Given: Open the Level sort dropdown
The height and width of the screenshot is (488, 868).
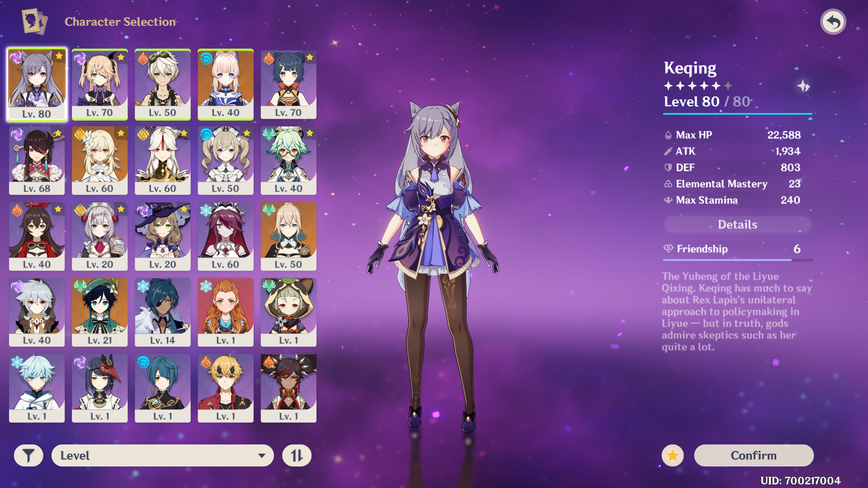Looking at the screenshot, I should pyautogui.click(x=163, y=455).
